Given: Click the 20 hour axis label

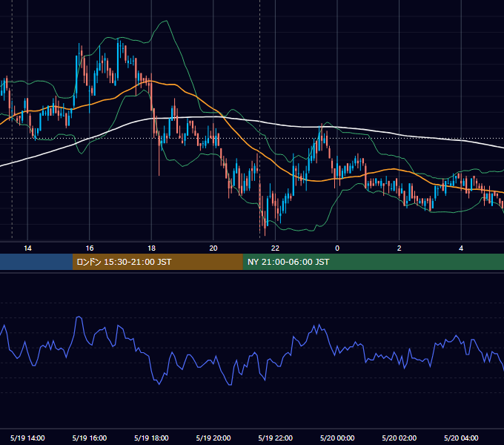Looking at the screenshot, I should click(213, 248).
